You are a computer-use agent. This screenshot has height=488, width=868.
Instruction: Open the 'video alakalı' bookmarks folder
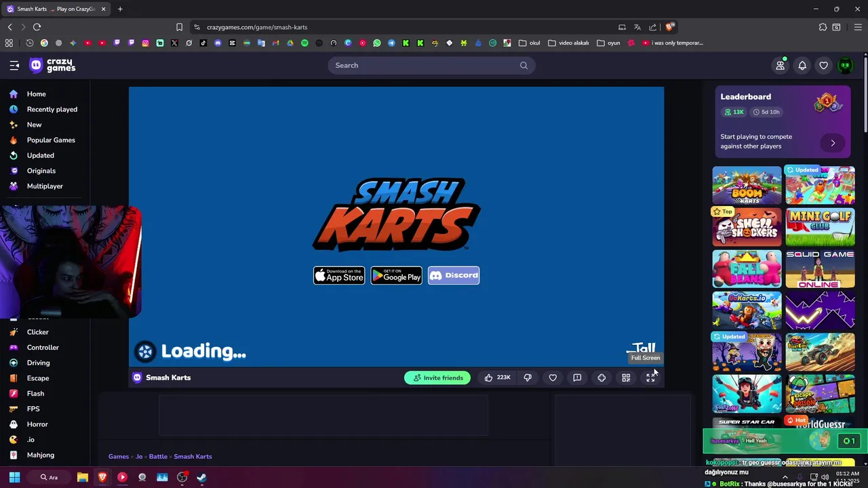(568, 43)
